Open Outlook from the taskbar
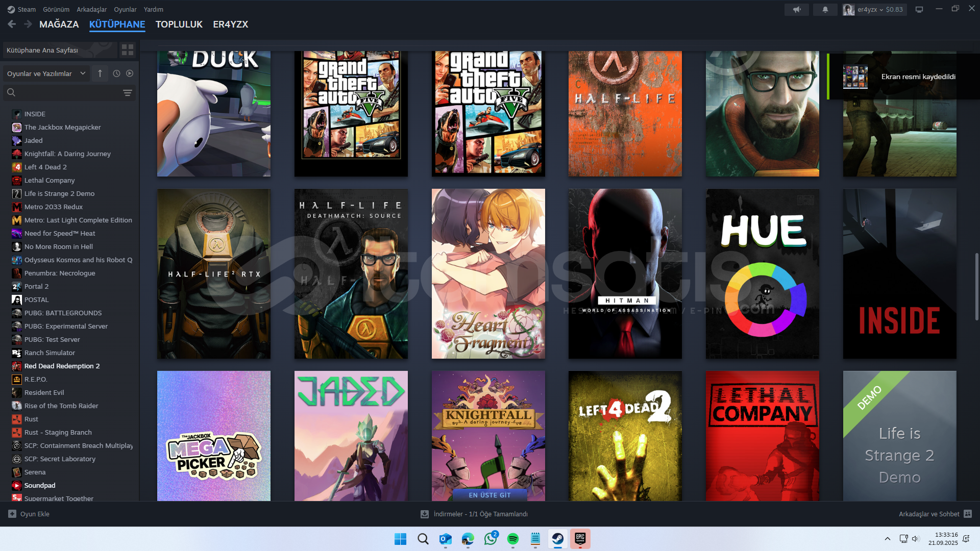The height and width of the screenshot is (551, 980). coord(446,539)
